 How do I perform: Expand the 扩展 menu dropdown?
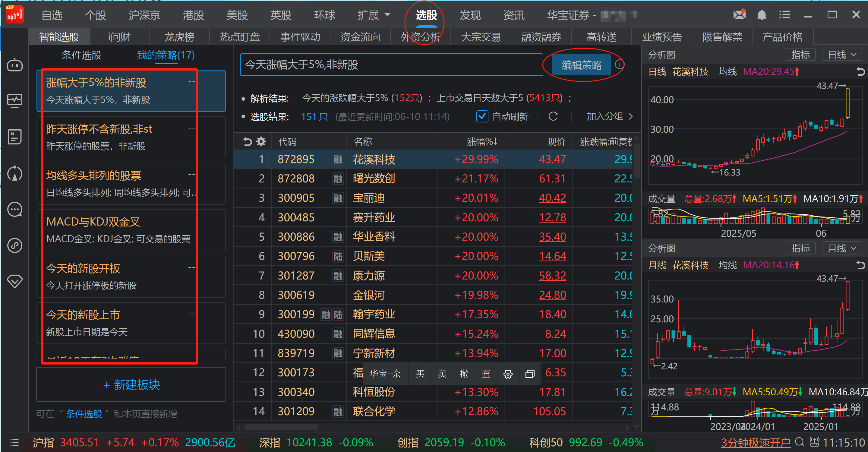(x=387, y=15)
